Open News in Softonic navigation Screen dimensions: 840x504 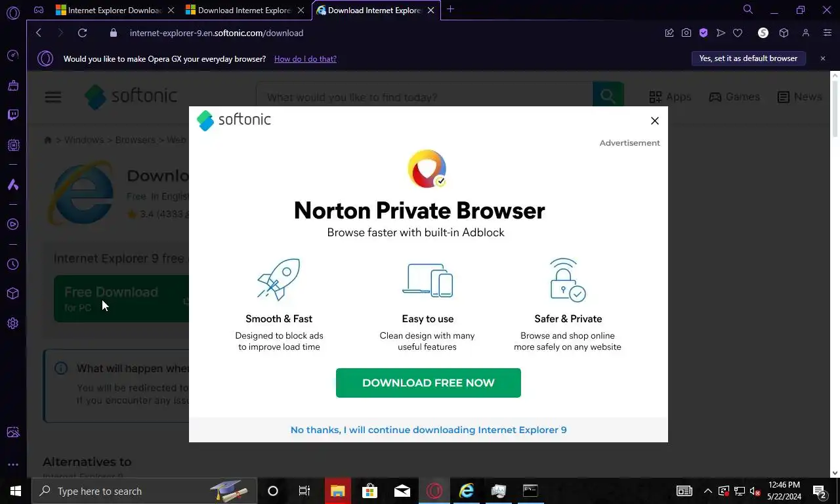[799, 97]
